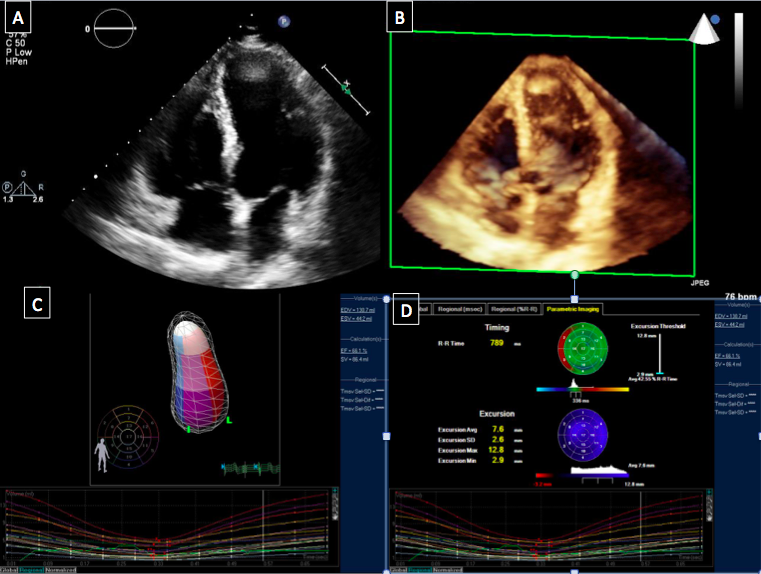Click the 17-segment bullseye diagram in panel C
The width and height of the screenshot is (761, 574).
(x=128, y=437)
